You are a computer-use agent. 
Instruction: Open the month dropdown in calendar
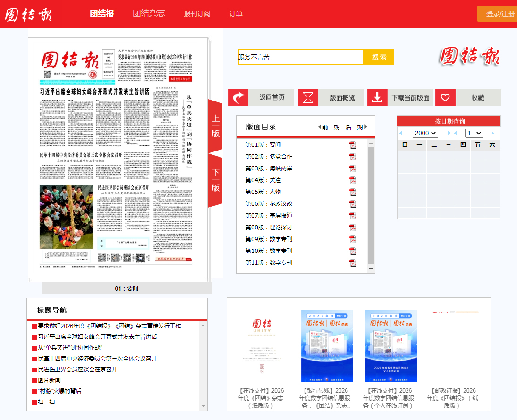474,133
